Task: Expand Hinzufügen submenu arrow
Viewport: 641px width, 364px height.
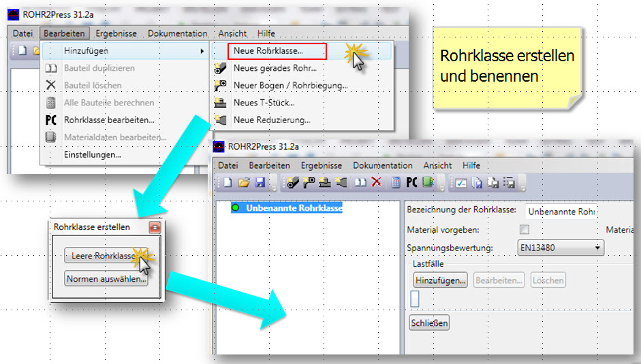Action: [x=202, y=51]
